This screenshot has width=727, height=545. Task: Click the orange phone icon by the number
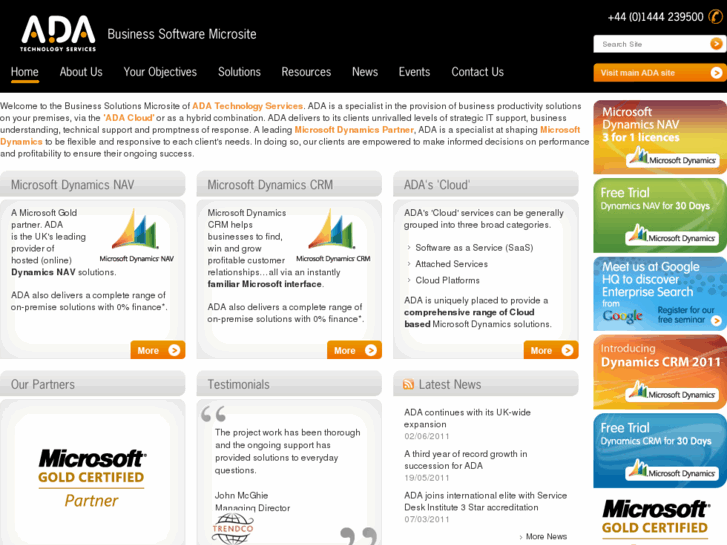[x=715, y=17]
